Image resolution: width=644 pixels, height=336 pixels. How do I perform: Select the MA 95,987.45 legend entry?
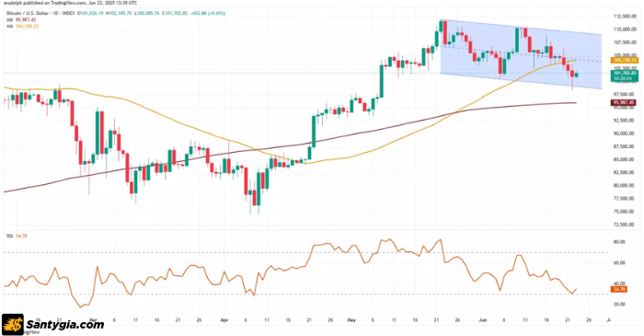pos(21,19)
